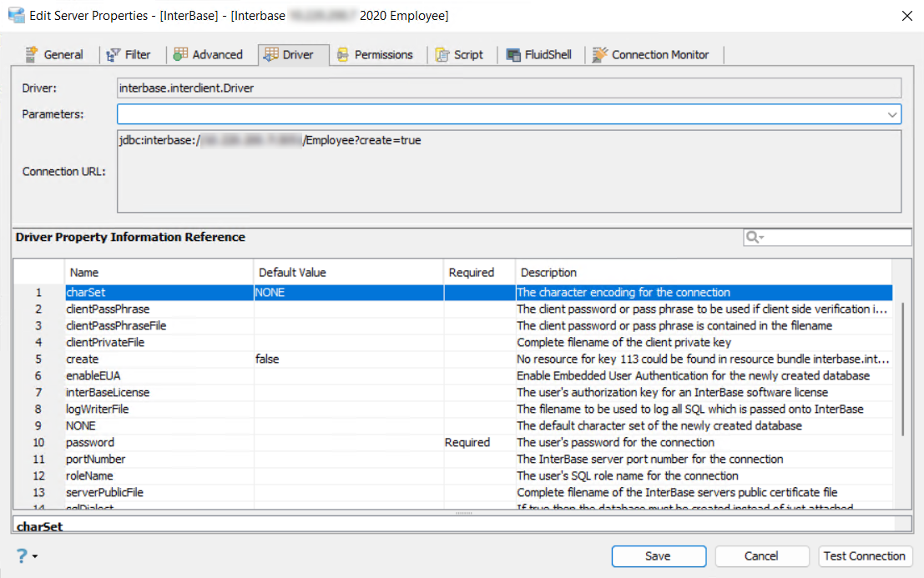Click the Script tab icon
Viewport: 924px width, 578px height.
[442, 55]
